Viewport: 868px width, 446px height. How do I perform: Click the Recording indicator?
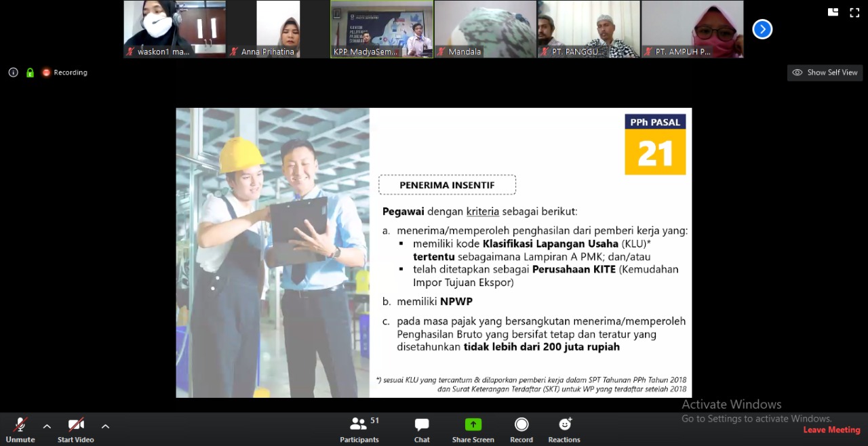pos(64,73)
